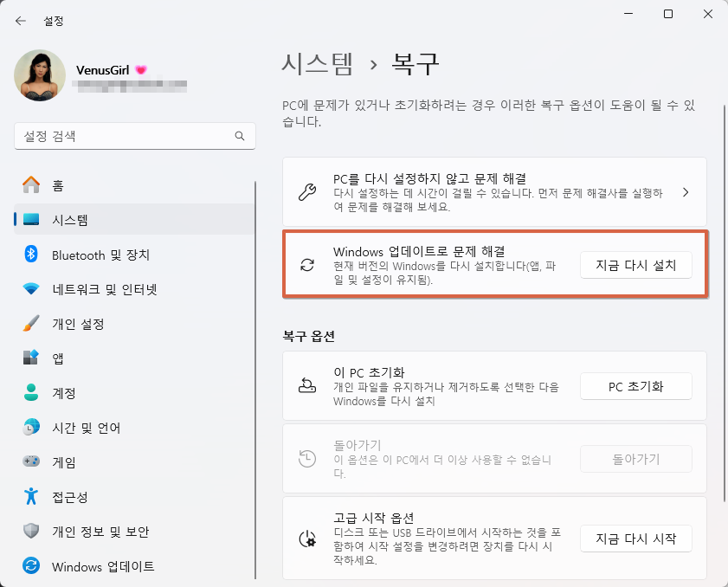This screenshot has height=587, width=728.
Task: Click the 설정 검색 search field
Action: [x=135, y=136]
